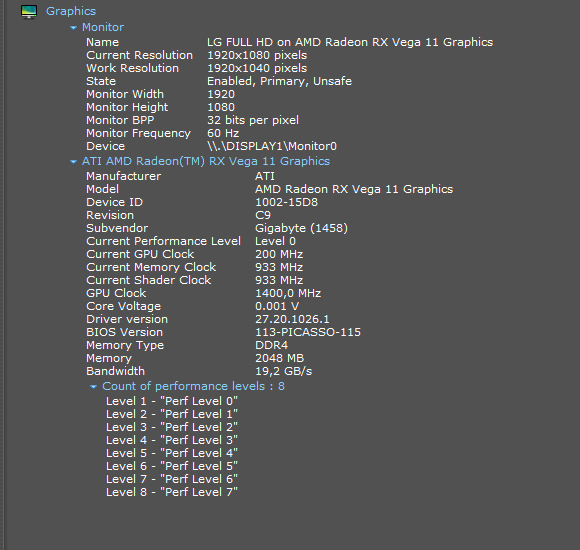Click the 0.001 V value
Image resolution: width=580 pixels, height=550 pixels.
tap(277, 306)
